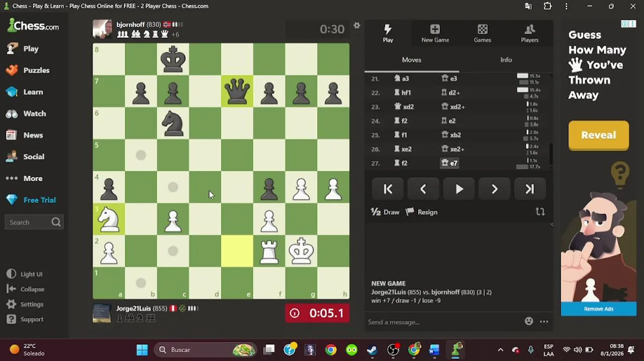The height and width of the screenshot is (361, 644).
Task: Select move 24 rook e2
Action: (x=448, y=121)
